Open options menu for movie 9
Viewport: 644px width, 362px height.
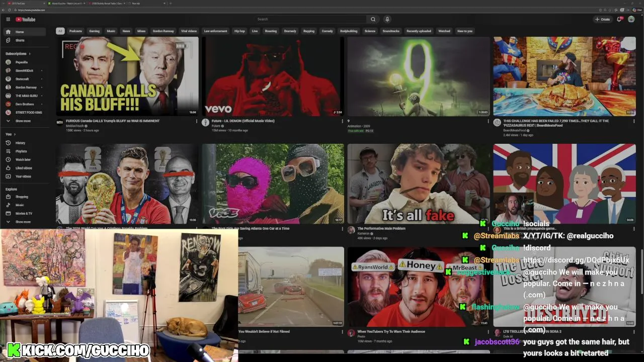point(488,121)
